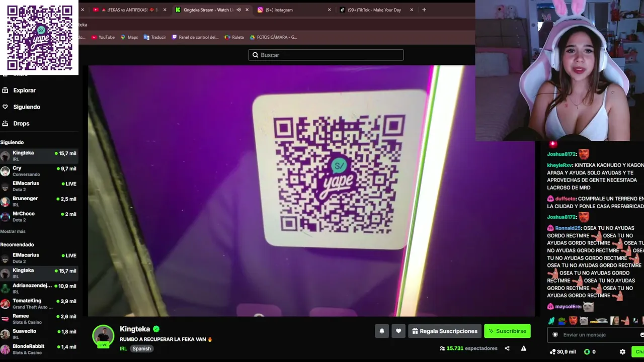The width and height of the screenshot is (644, 362).
Task: Open BlondeRabbit recommended channel
Action: [39, 349]
